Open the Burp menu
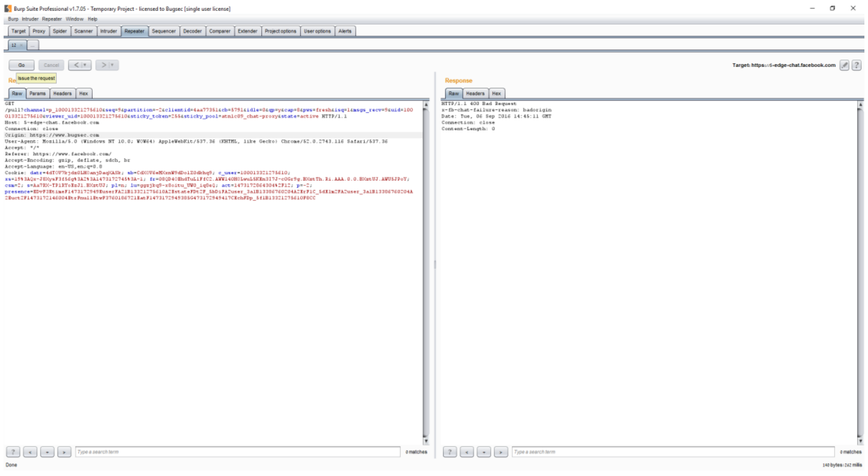868x476 pixels. click(13, 19)
